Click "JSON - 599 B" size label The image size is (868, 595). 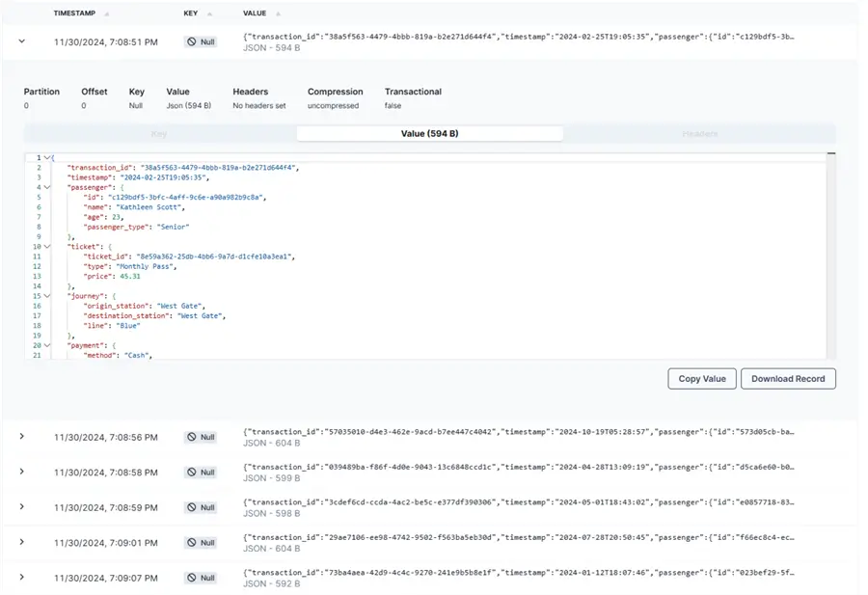[271, 478]
